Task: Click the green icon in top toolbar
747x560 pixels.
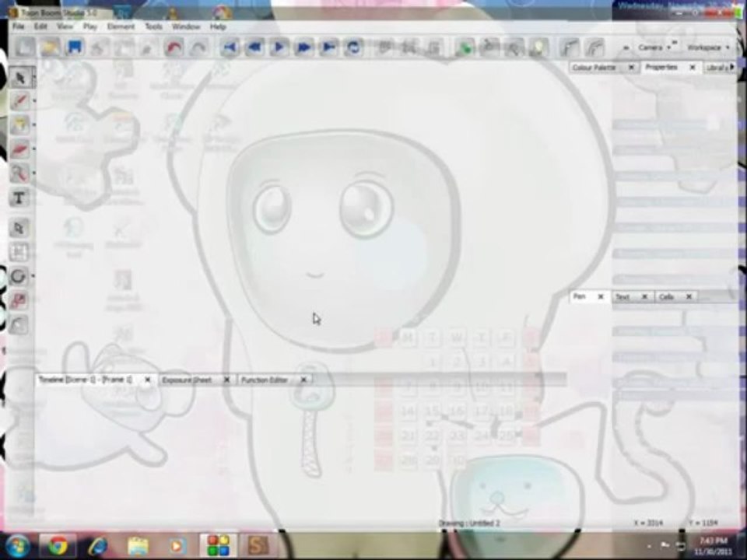Action: coord(464,47)
